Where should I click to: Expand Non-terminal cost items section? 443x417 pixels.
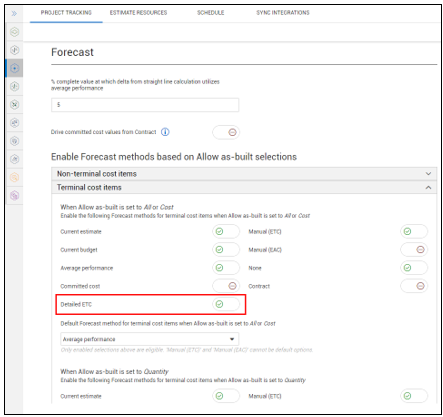click(244, 174)
